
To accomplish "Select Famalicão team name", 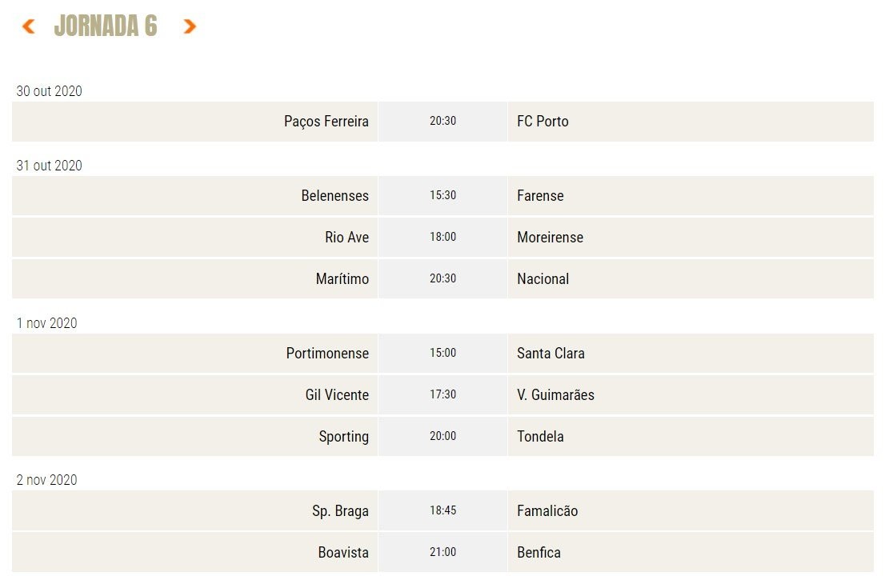I will 547,511.
